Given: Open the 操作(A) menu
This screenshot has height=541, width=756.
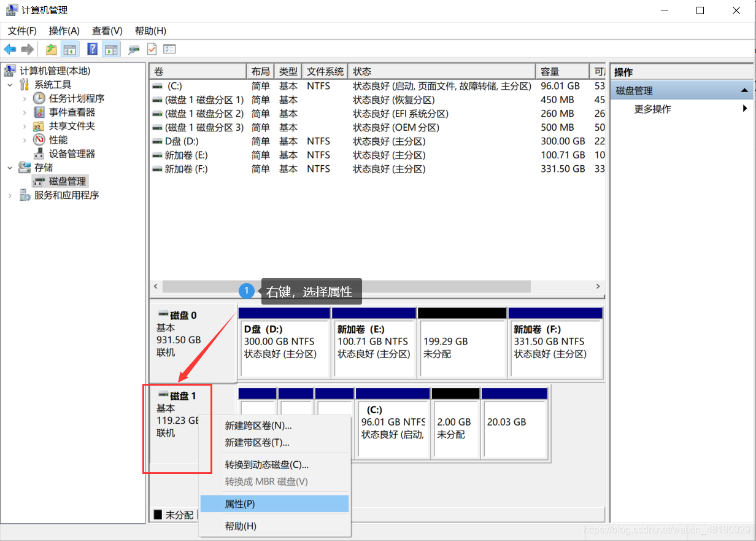Looking at the screenshot, I should coord(64,31).
